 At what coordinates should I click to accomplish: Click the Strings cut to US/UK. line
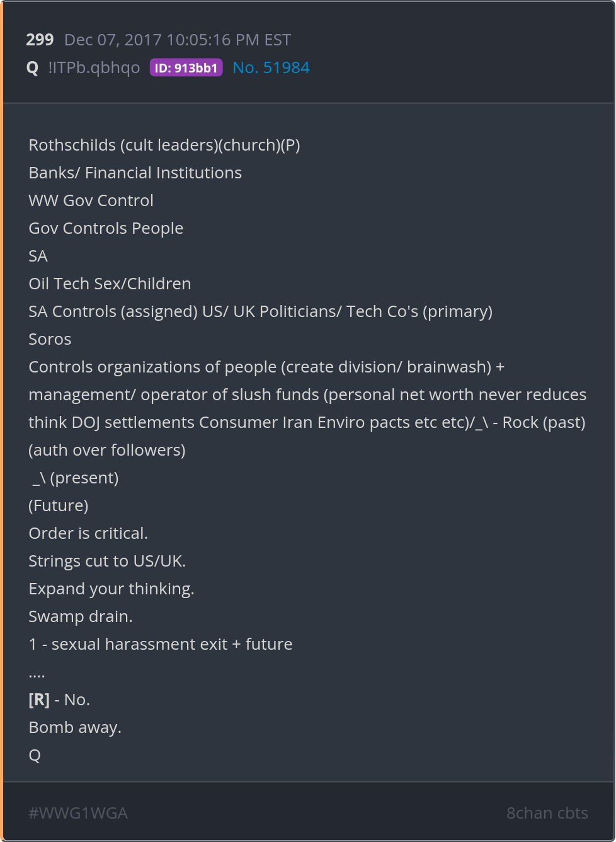click(107, 562)
